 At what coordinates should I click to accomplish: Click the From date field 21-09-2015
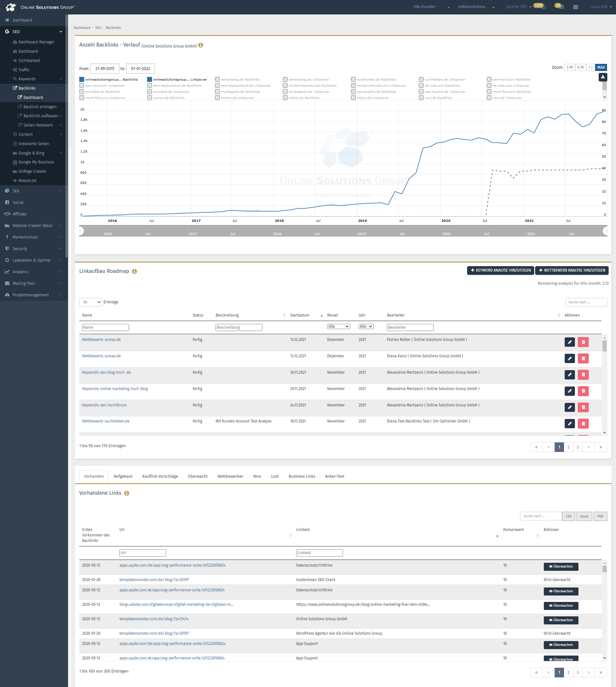click(105, 68)
